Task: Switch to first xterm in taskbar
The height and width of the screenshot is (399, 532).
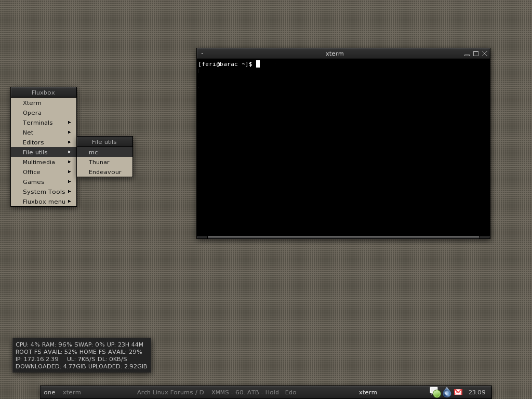Action: 72,392
